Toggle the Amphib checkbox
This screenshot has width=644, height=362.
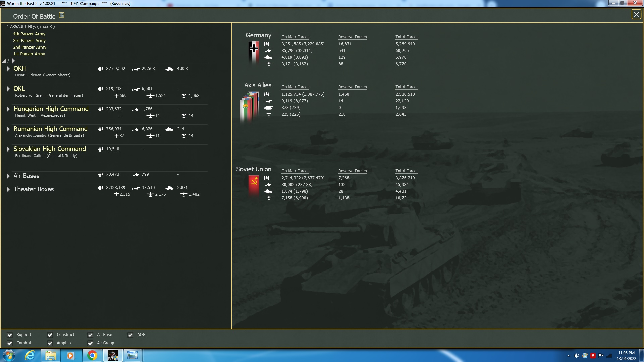(50, 343)
